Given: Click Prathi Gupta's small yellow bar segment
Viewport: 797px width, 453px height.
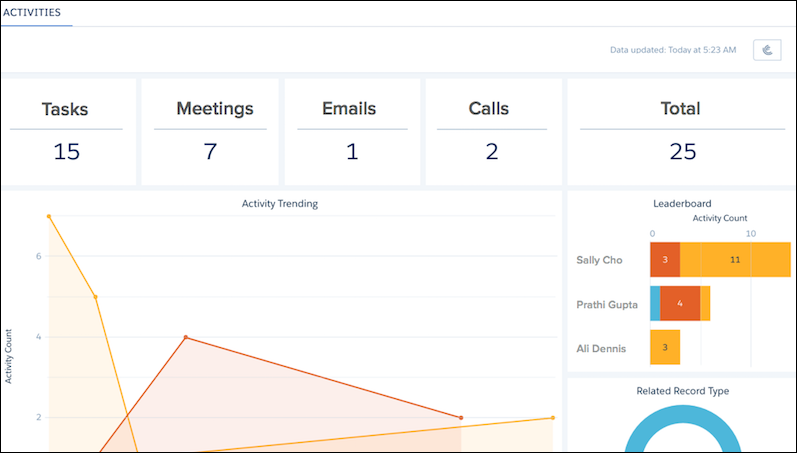Looking at the screenshot, I should (x=705, y=304).
